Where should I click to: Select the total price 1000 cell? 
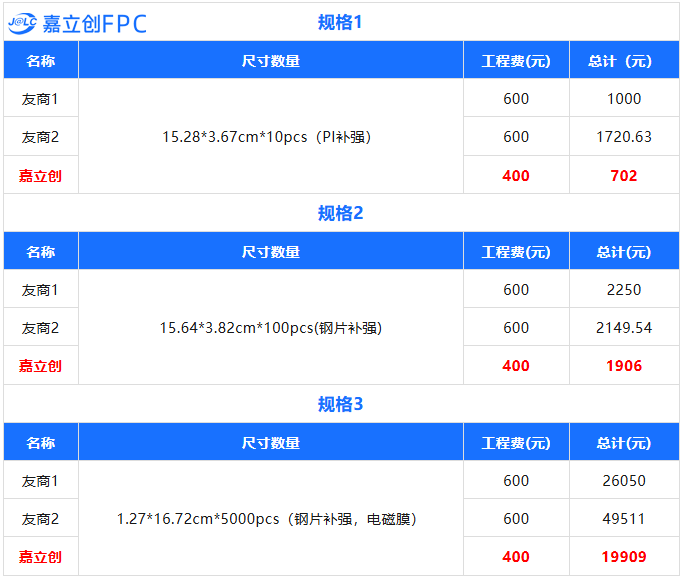click(624, 99)
